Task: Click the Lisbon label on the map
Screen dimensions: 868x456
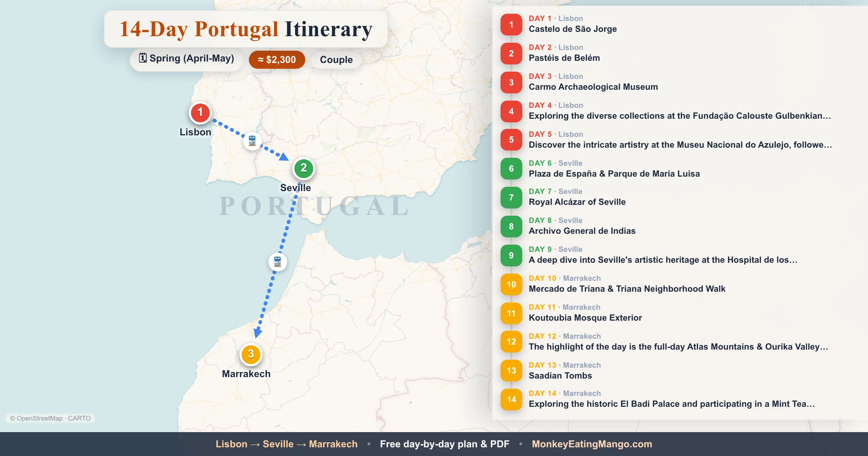Action: 195,132
